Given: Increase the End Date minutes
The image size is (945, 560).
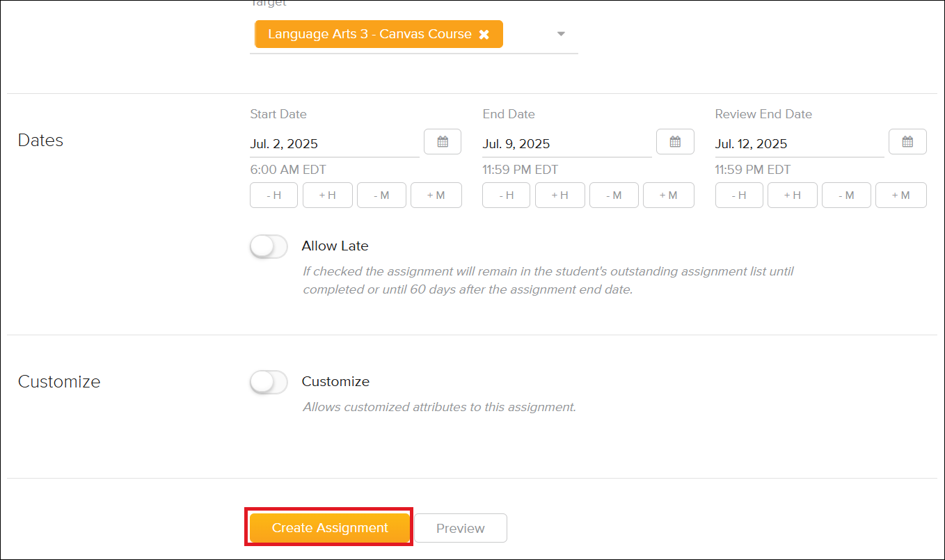Looking at the screenshot, I should pos(668,195).
